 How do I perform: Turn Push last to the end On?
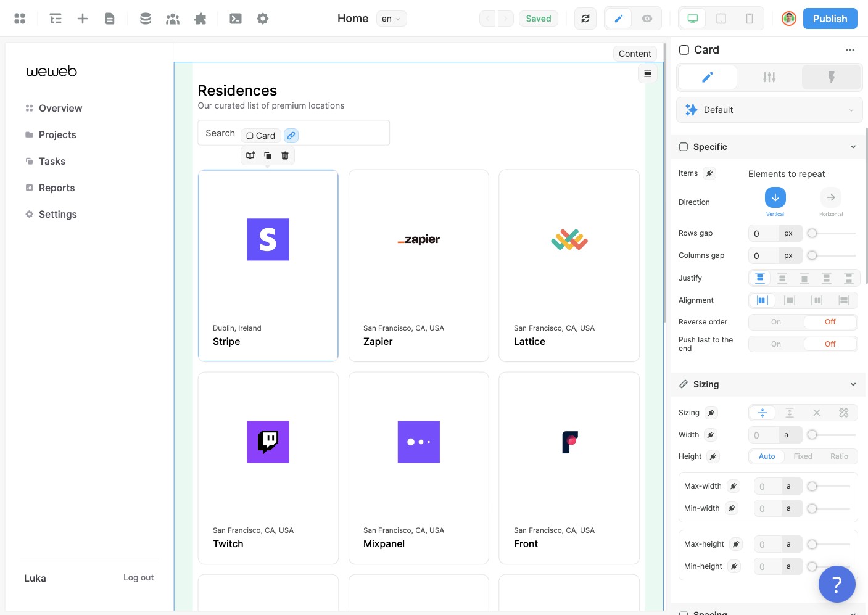coord(776,344)
